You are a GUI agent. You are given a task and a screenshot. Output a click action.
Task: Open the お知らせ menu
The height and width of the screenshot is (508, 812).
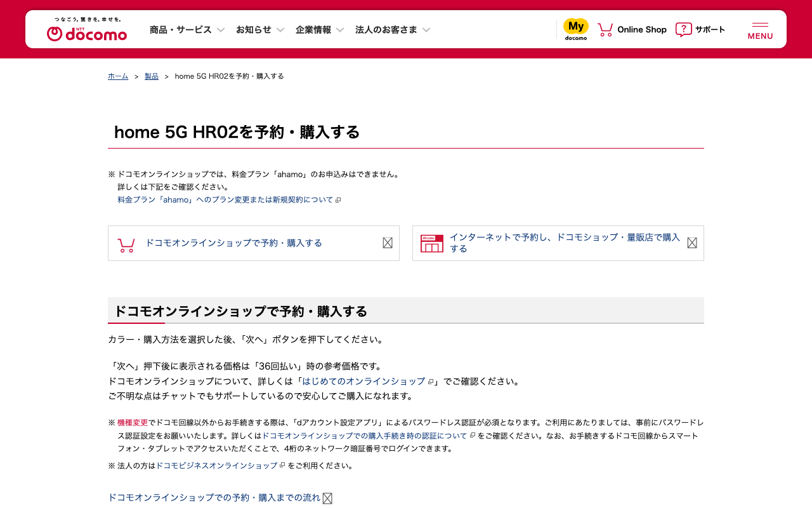(254, 30)
